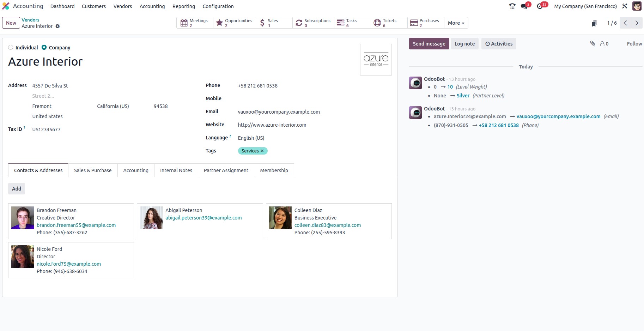This screenshot has width=644, height=331.
Task: Select the Individual radio option
Action: pyautogui.click(x=11, y=48)
